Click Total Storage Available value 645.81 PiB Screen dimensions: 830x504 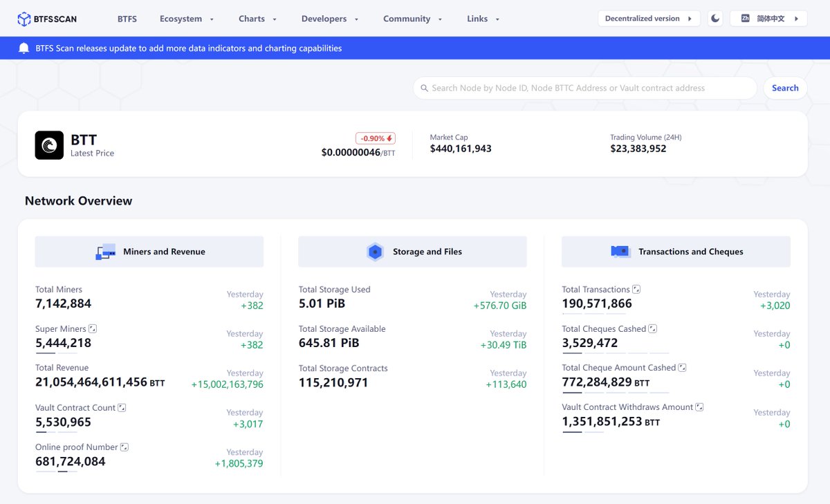(x=329, y=343)
